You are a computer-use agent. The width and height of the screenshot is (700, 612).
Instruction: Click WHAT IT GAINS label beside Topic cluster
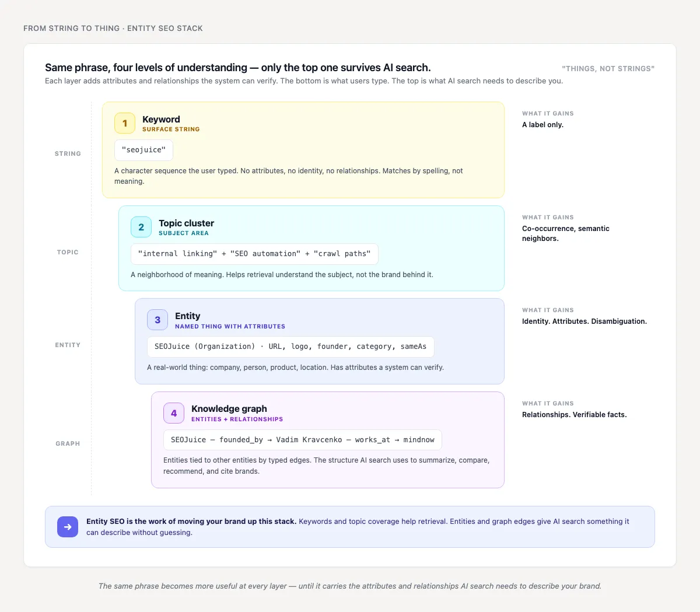pyautogui.click(x=548, y=217)
